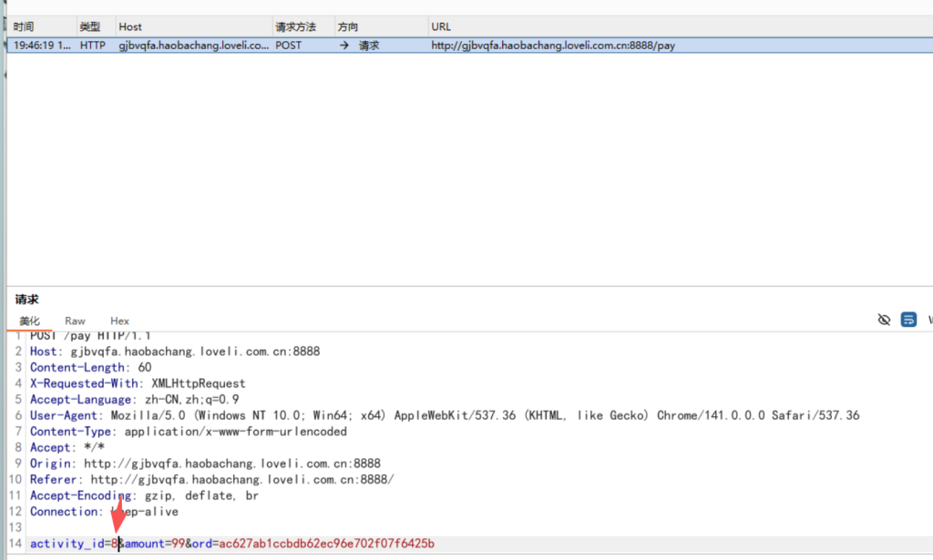The width and height of the screenshot is (933, 560).
Task: Switch to the Raw tab
Action: tap(75, 321)
